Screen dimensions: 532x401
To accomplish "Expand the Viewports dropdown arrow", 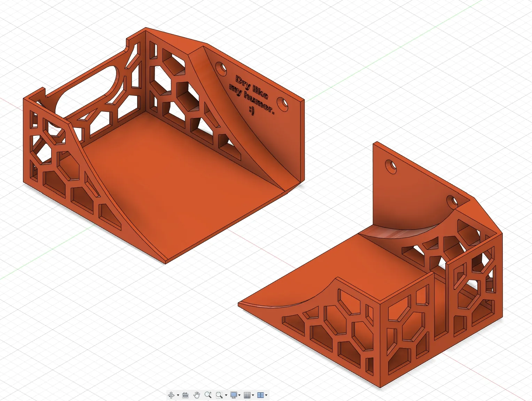I will (x=266, y=395).
